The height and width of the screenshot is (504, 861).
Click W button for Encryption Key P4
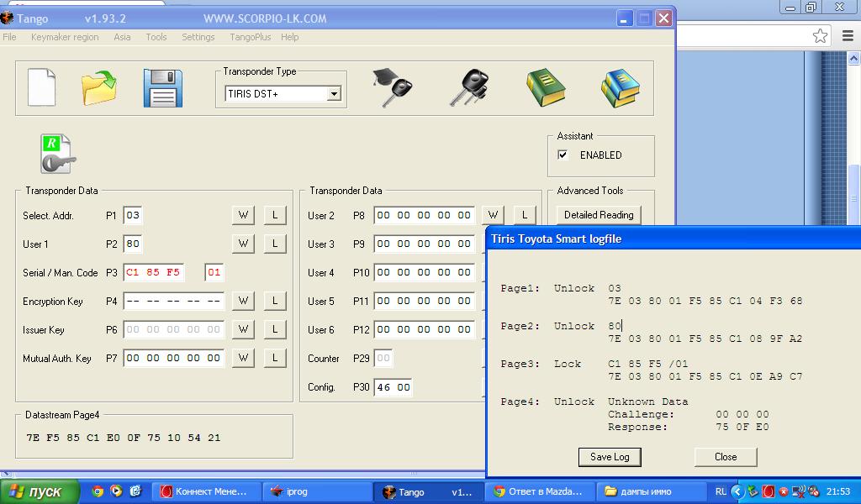pyautogui.click(x=243, y=301)
